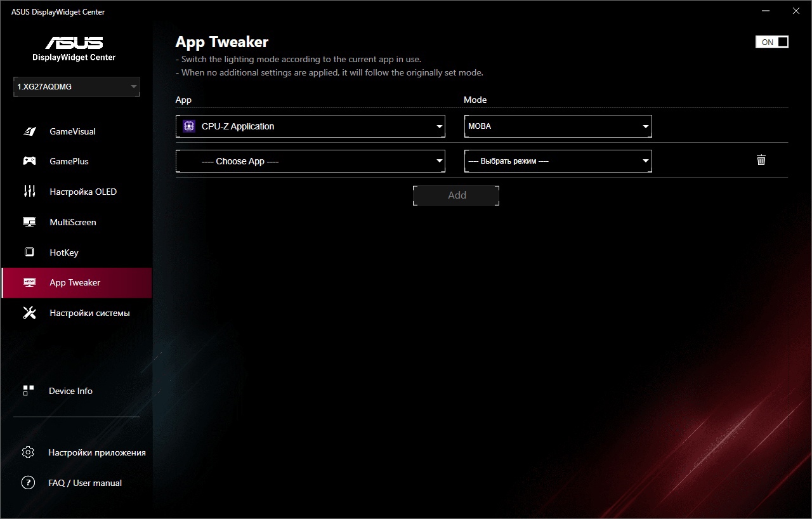Click the OLED settings sliders icon
Viewport: 812px width, 519px height.
pyautogui.click(x=29, y=192)
